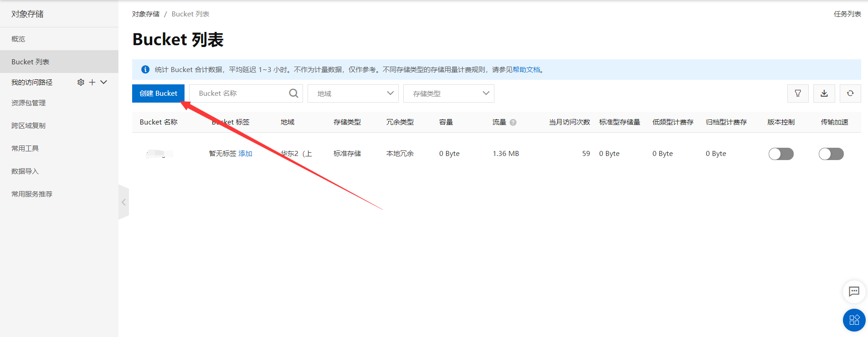Open the settings gear beside 我的访问路径

(x=81, y=82)
